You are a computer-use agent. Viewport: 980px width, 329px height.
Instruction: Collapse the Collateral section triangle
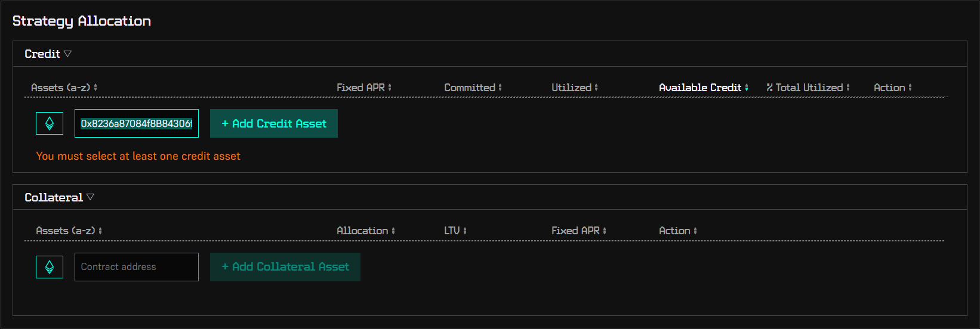90,197
